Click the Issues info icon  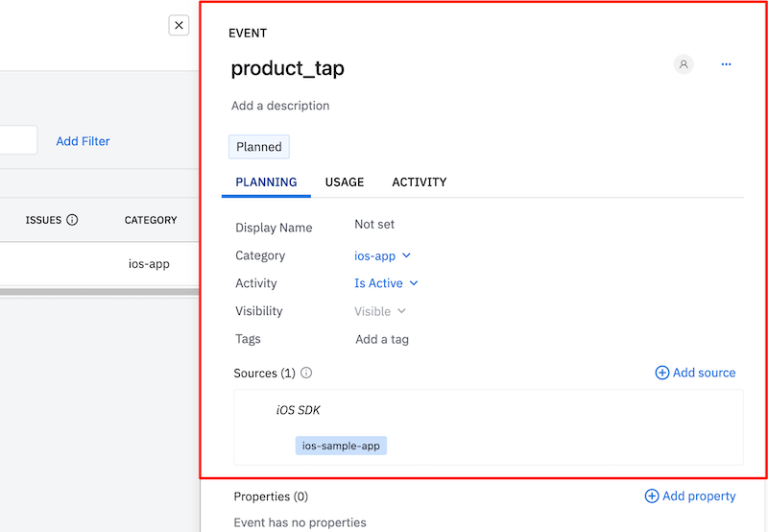(x=72, y=220)
